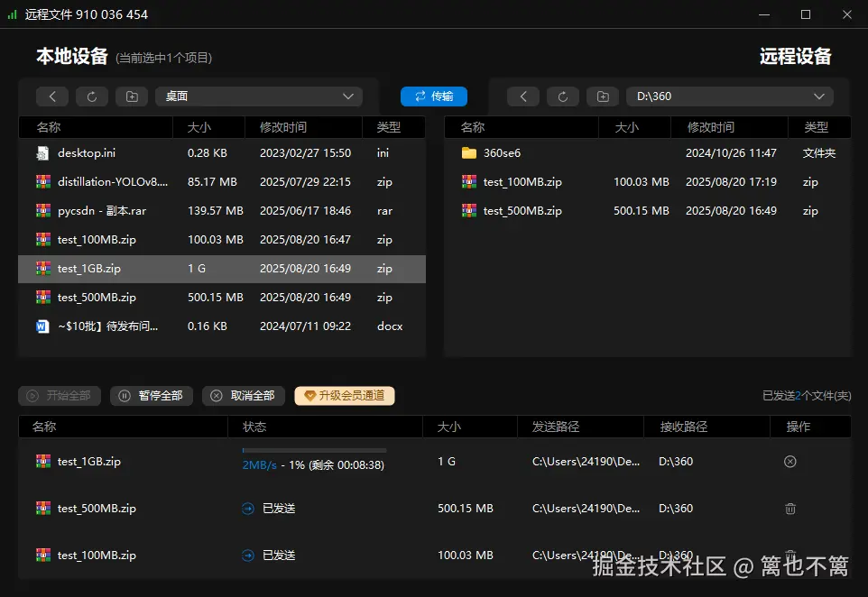Click local test_100MB.zip archive icon
The height and width of the screenshot is (597, 868).
[43, 239]
